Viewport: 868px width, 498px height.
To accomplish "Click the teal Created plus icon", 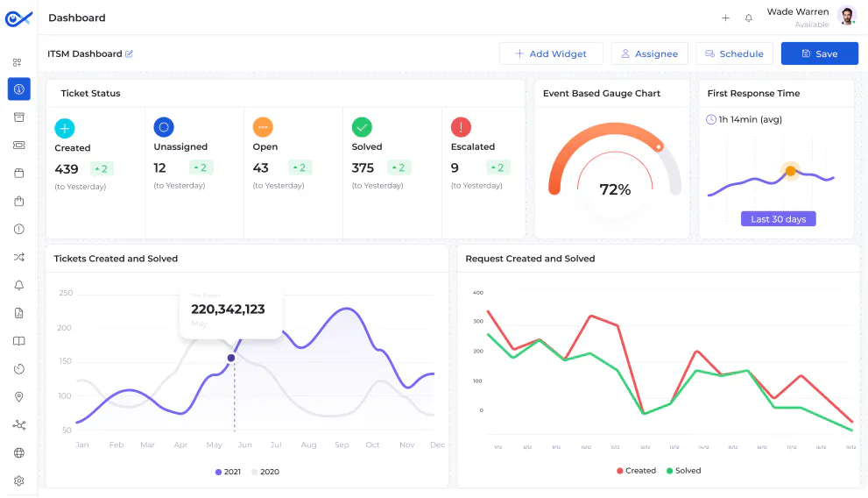I will coord(65,129).
